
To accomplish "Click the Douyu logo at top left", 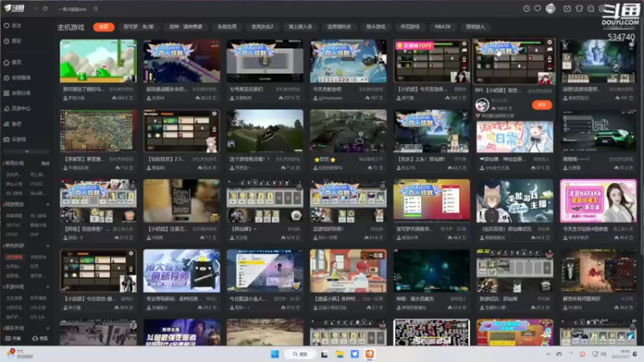I will tap(14, 8).
